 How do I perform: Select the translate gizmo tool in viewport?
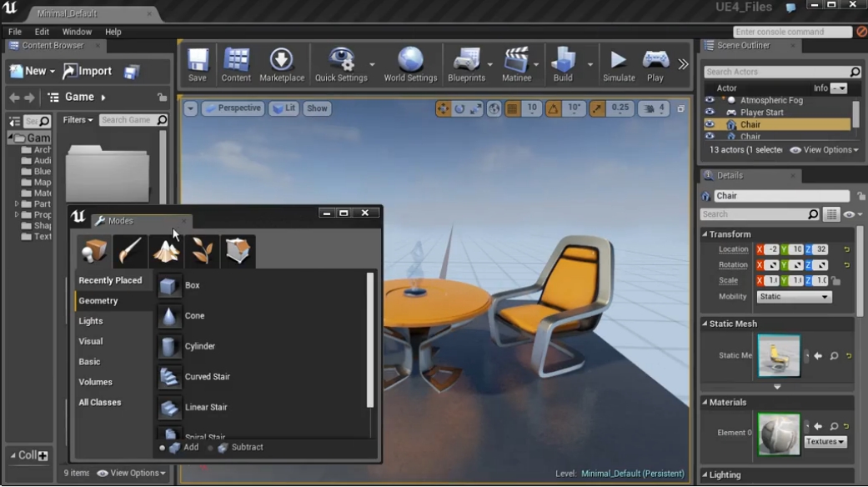coord(443,109)
